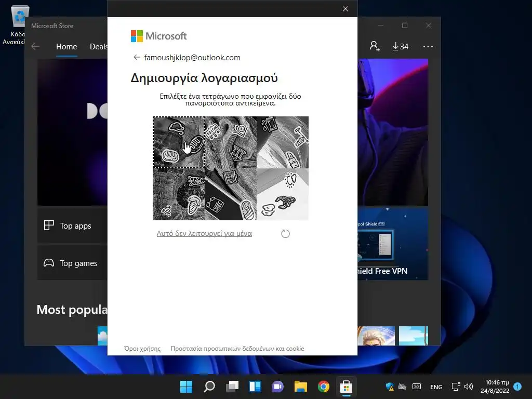Reload the captcha puzzle with the refresh icon
Screen dimensions: 532x399
(x=285, y=233)
